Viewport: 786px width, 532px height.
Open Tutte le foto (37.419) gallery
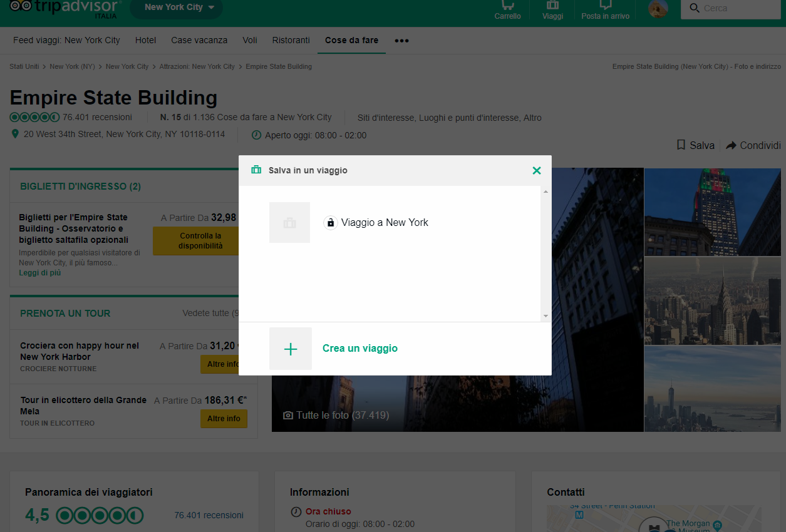343,415
